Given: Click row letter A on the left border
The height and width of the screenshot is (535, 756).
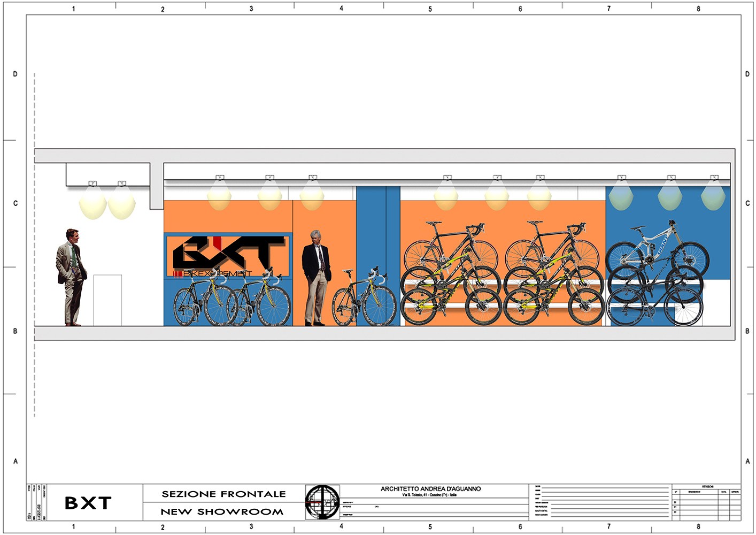Looking at the screenshot, I should [x=15, y=461].
